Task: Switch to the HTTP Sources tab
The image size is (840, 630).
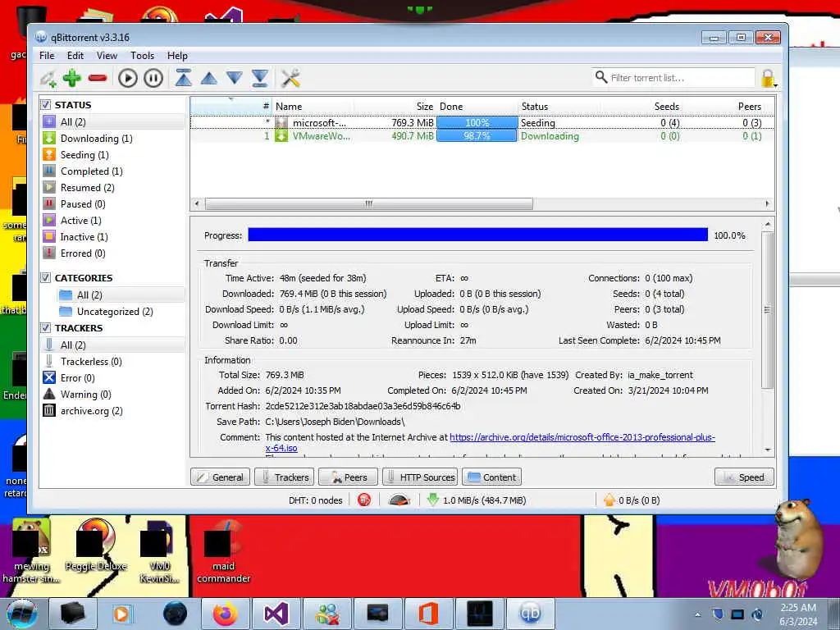Action: (x=420, y=477)
